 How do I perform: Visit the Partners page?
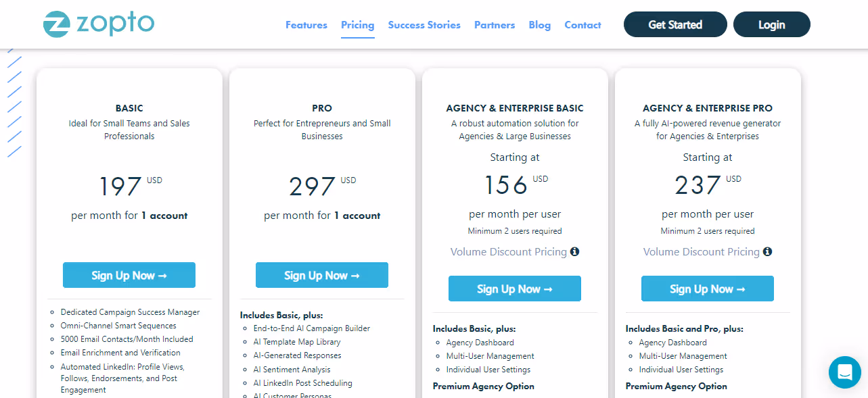(495, 24)
